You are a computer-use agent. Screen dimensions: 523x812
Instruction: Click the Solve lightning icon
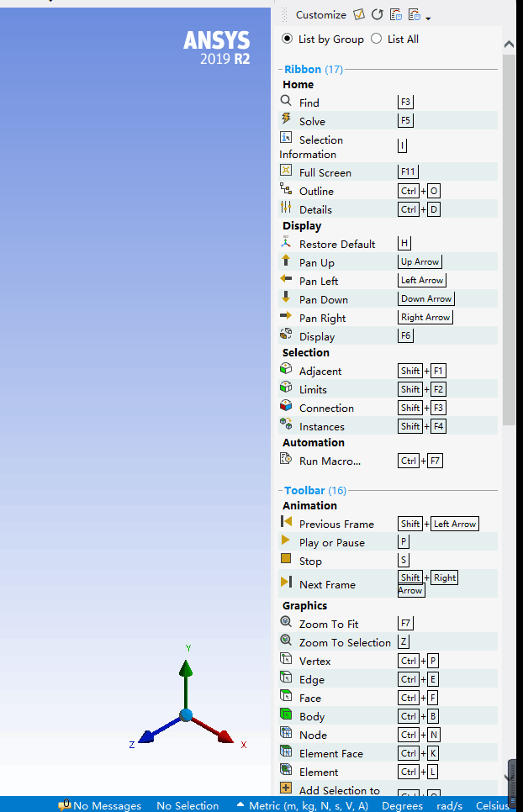click(286, 119)
